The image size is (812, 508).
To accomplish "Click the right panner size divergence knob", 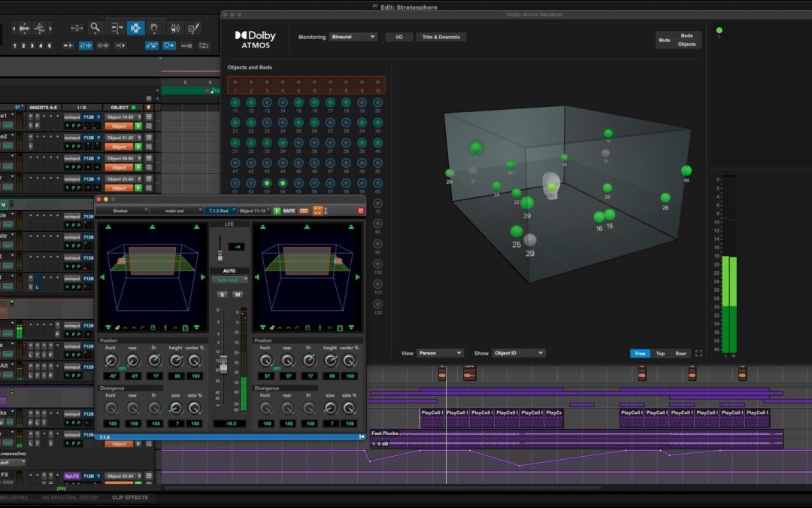I will tap(330, 409).
